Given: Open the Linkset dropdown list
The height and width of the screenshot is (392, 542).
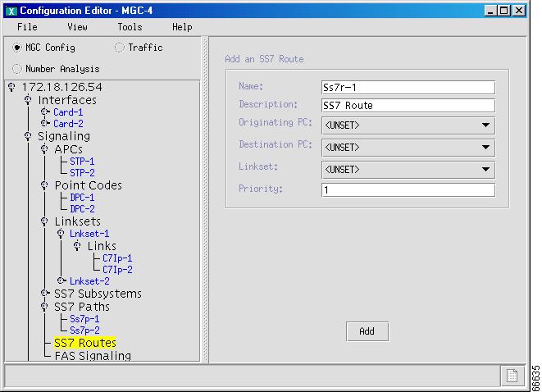Looking at the screenshot, I should point(408,170).
